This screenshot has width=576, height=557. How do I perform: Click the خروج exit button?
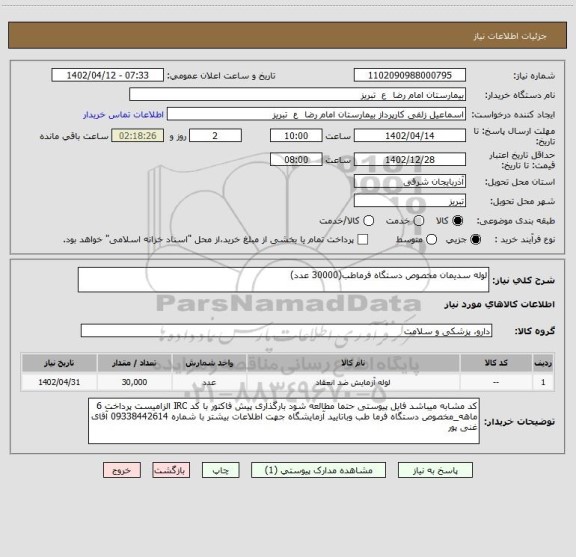pyautogui.click(x=122, y=470)
